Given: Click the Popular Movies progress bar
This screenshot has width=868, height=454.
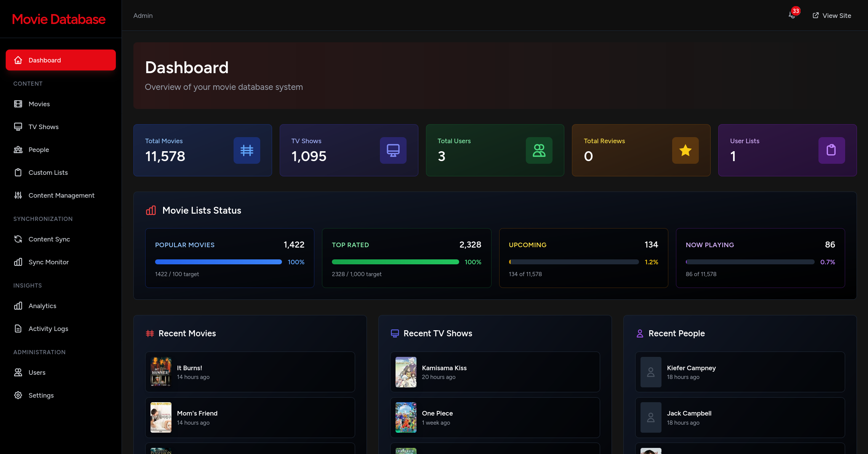Looking at the screenshot, I should (218, 262).
